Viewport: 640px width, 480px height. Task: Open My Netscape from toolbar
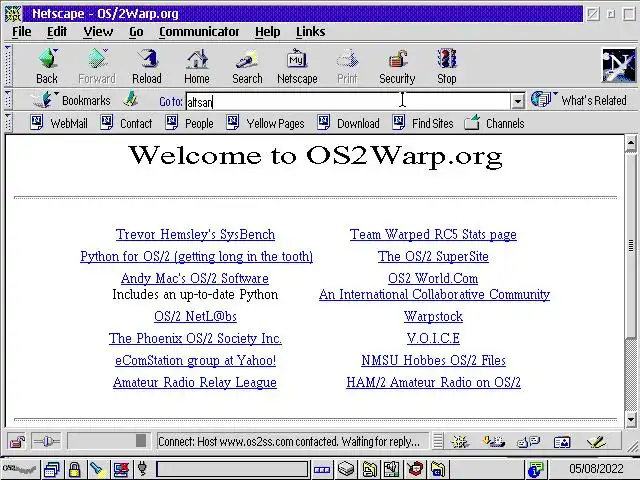pyautogui.click(x=297, y=67)
